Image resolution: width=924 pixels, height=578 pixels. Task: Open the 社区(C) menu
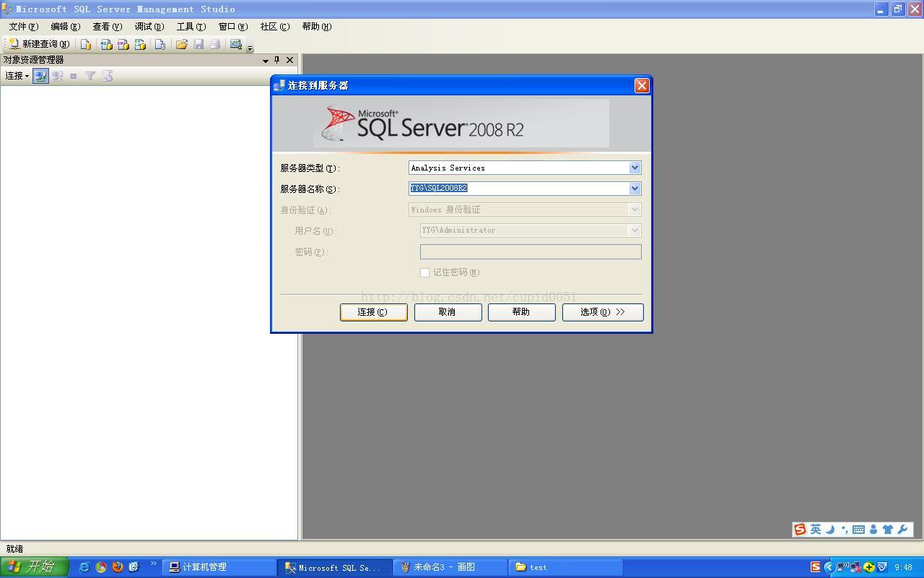pyautogui.click(x=275, y=27)
